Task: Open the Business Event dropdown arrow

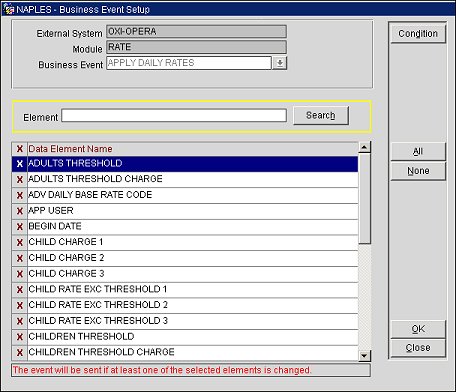Action: coord(280,63)
